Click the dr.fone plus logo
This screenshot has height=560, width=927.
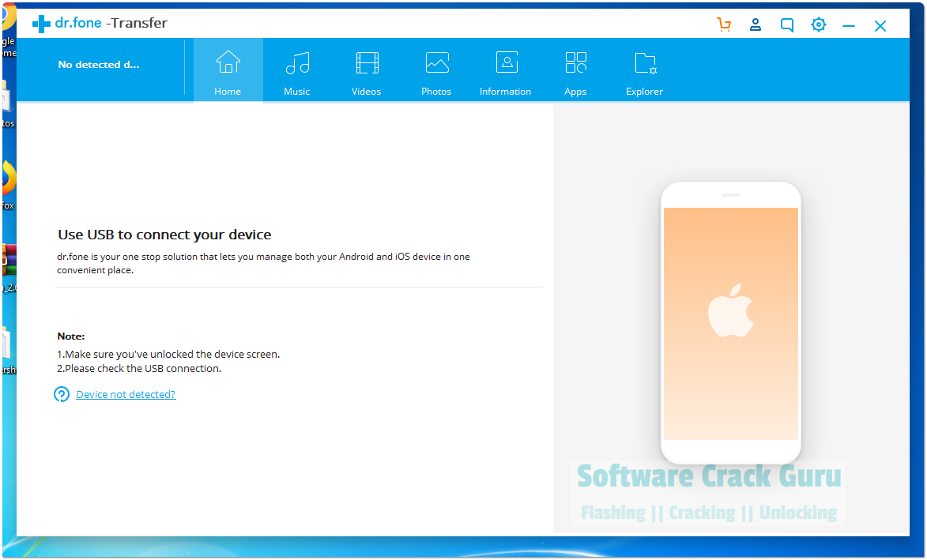41,24
